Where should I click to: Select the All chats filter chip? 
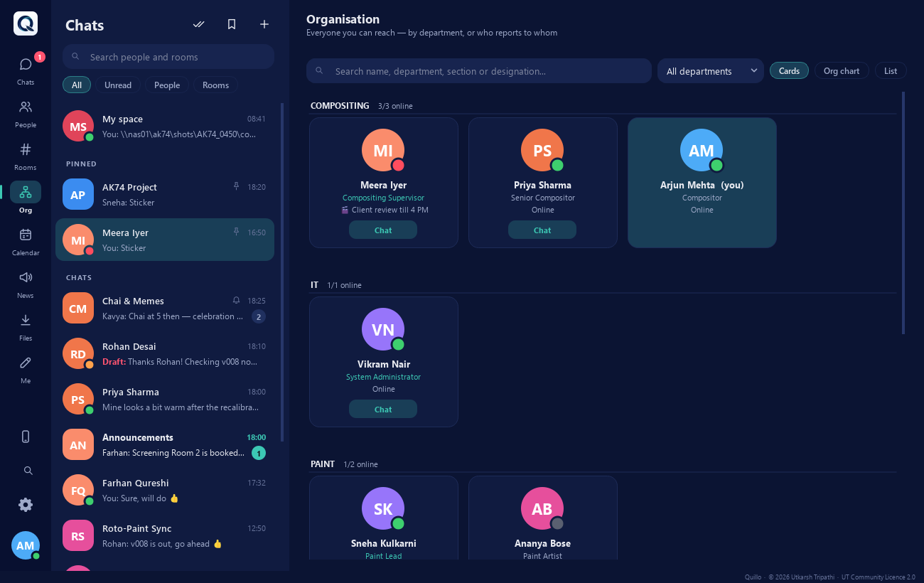pos(77,85)
